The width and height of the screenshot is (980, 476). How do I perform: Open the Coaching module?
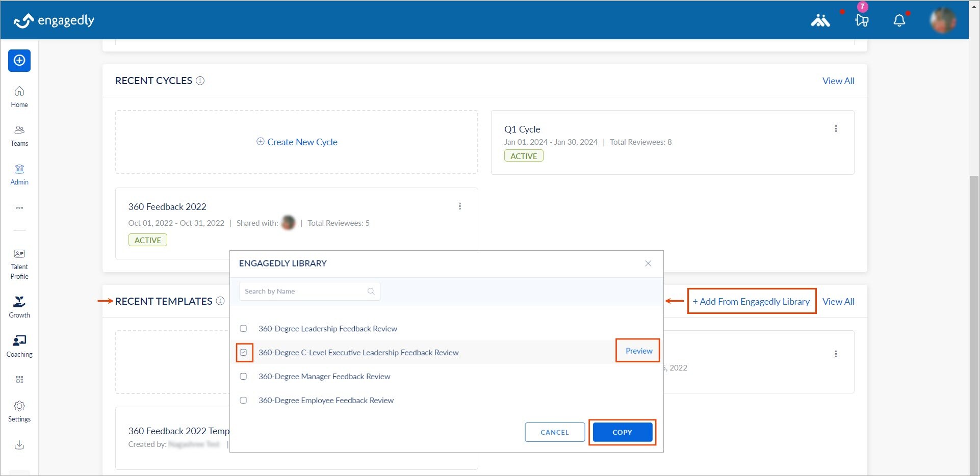pos(19,347)
